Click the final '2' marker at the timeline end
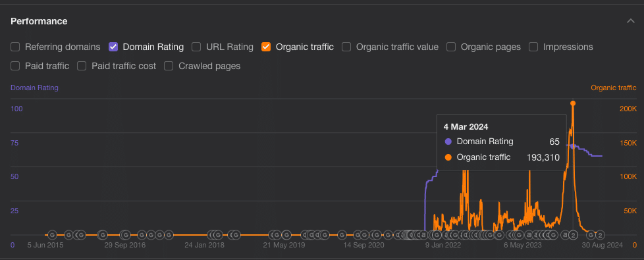 point(600,236)
